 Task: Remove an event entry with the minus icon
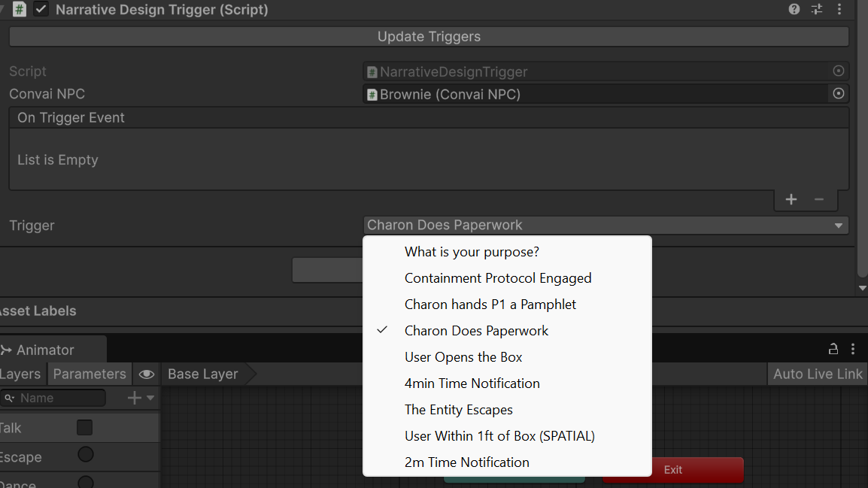click(819, 199)
